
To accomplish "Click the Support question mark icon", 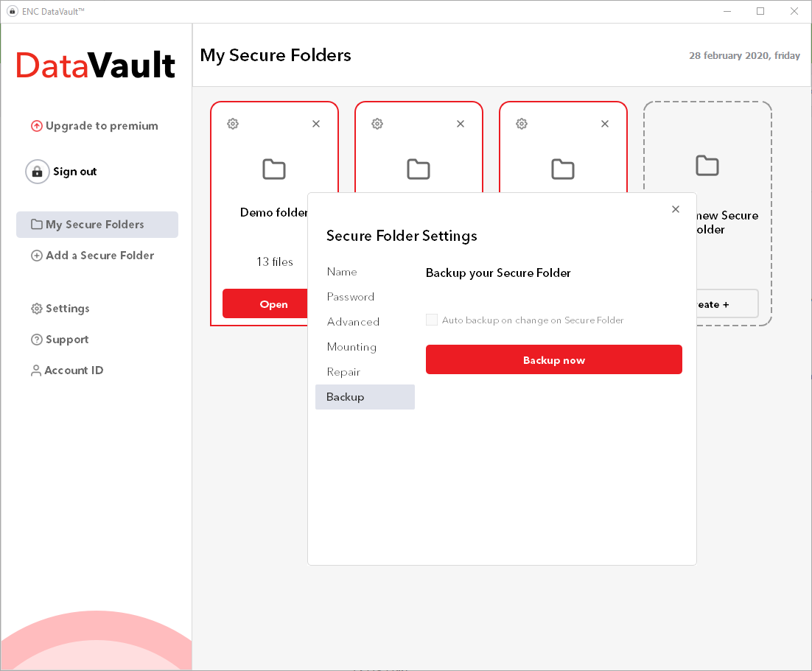I will (x=37, y=340).
